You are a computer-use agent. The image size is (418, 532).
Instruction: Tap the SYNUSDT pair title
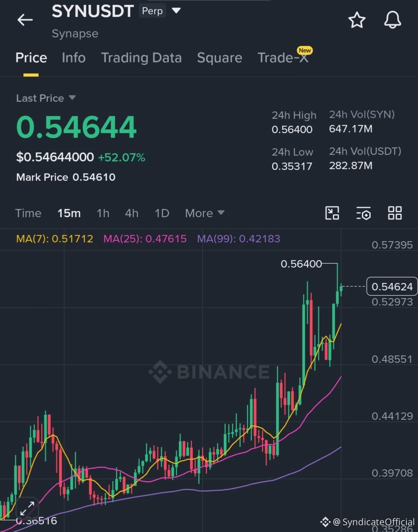click(x=93, y=11)
